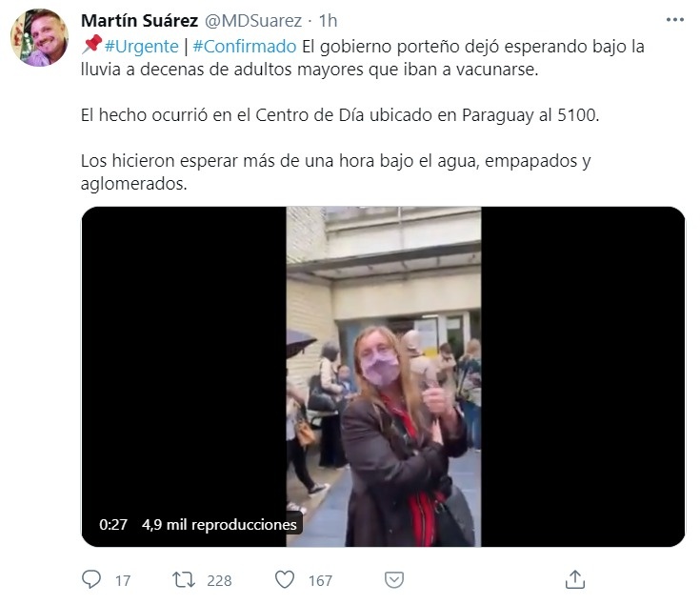
Task: Click the 0:27 video duration label
Action: click(x=113, y=524)
